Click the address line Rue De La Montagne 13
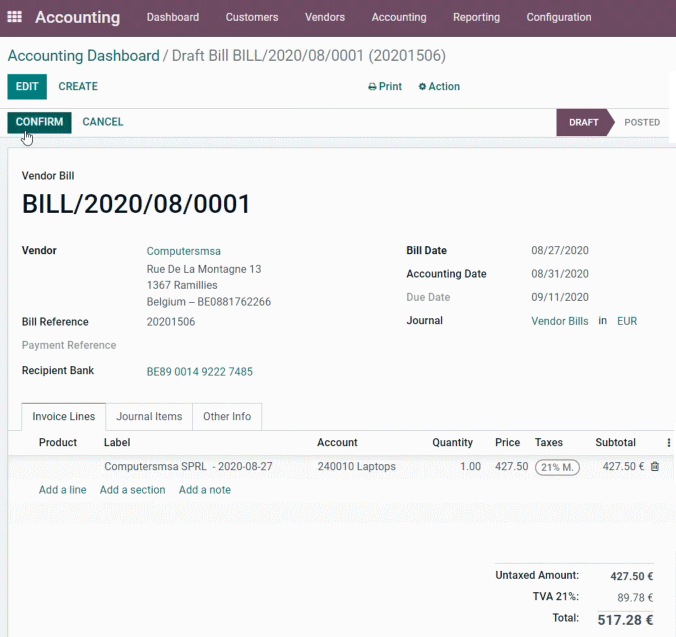Viewport: 676px width, 637px height. pyautogui.click(x=204, y=269)
